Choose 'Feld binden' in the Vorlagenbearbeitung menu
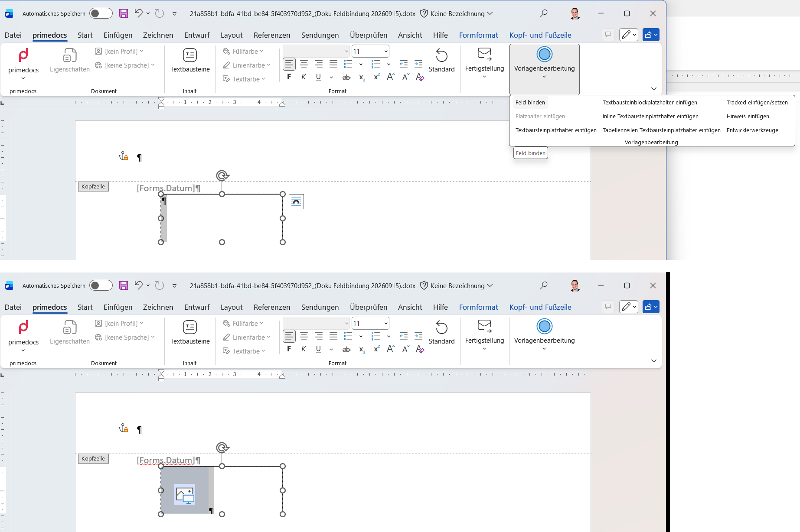 (530, 103)
